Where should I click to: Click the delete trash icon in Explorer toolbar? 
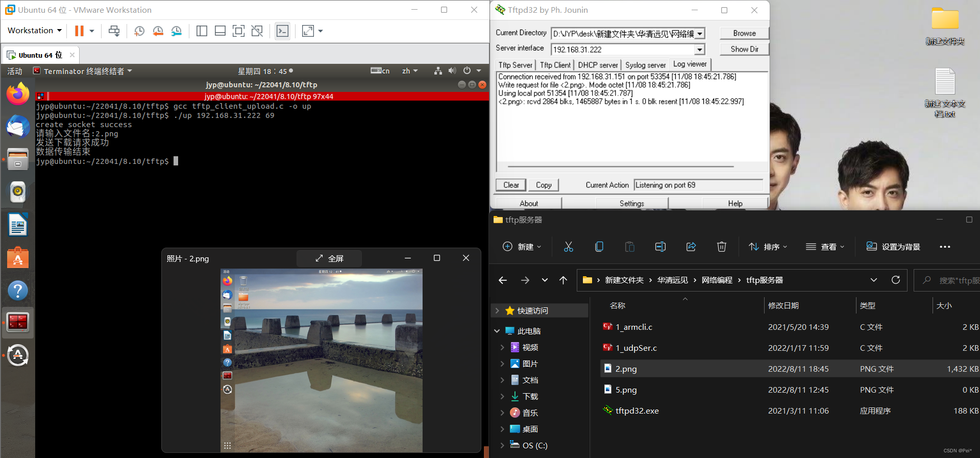[x=722, y=247]
